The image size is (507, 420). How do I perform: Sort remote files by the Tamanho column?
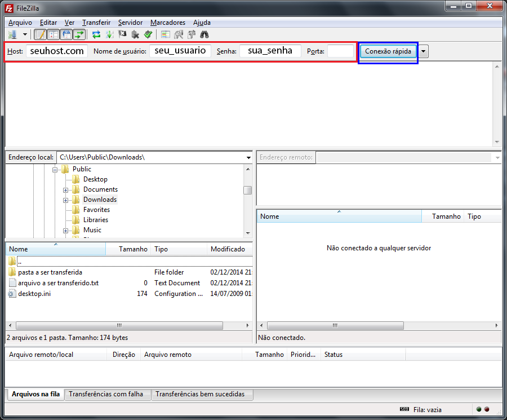tap(443, 216)
